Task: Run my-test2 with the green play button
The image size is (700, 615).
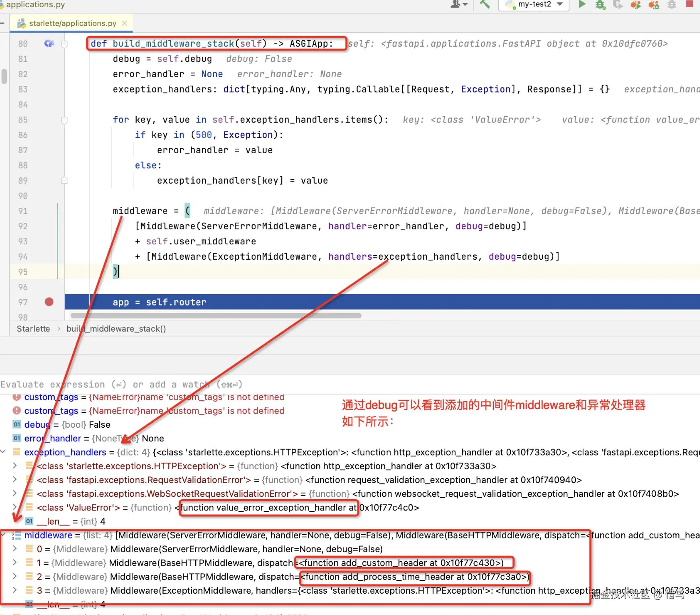Action: [x=582, y=4]
